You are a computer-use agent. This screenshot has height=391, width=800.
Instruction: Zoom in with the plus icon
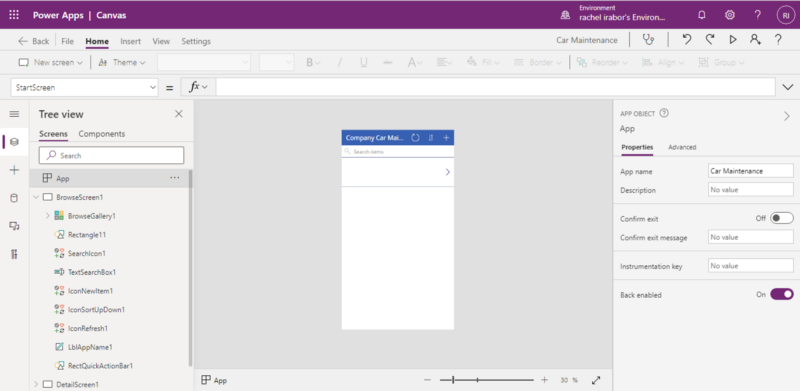[544, 380]
